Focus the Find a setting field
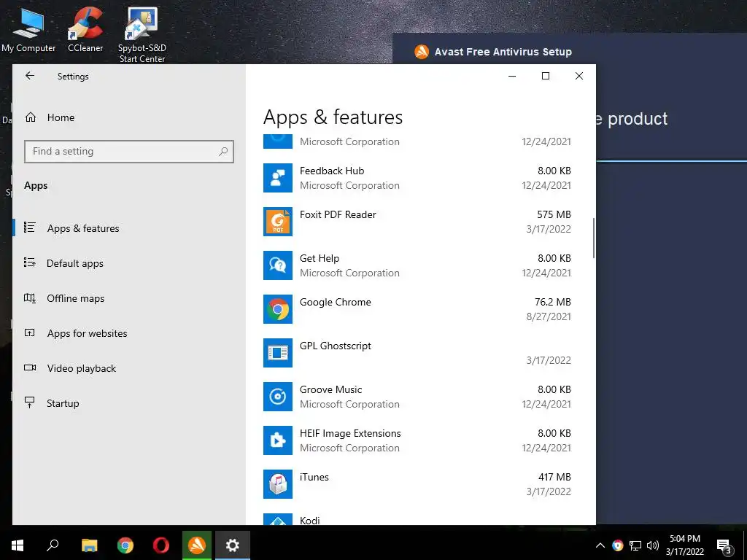 pos(128,152)
